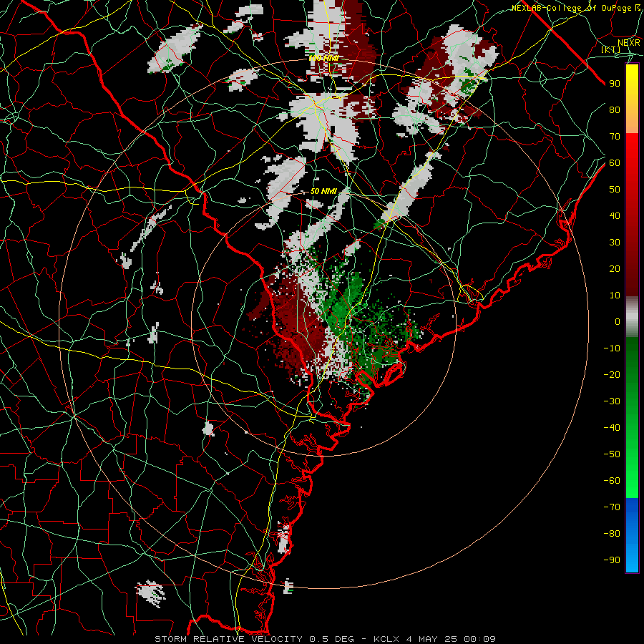This screenshot has height=644, width=644.
Task: Click the positive "50" scale value
Action: click(x=615, y=190)
